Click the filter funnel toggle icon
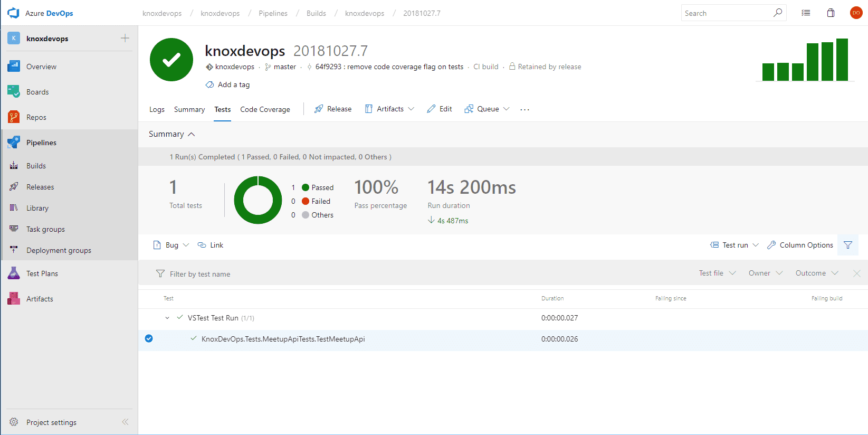 848,245
